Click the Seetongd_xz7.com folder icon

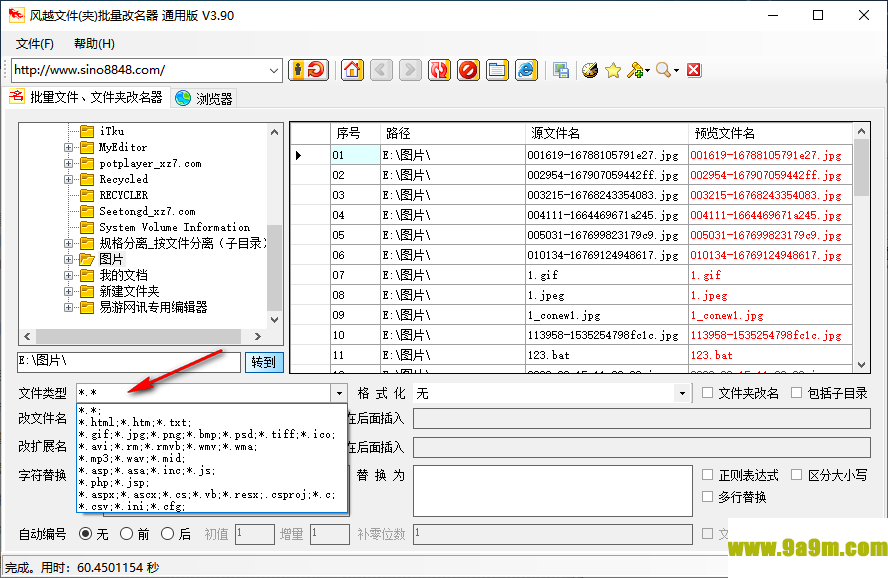87,212
